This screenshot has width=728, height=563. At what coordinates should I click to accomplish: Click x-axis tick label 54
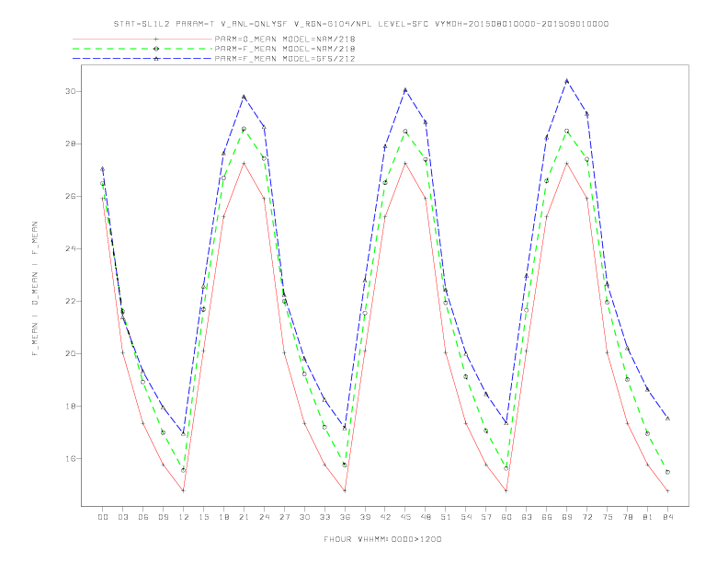(466, 517)
